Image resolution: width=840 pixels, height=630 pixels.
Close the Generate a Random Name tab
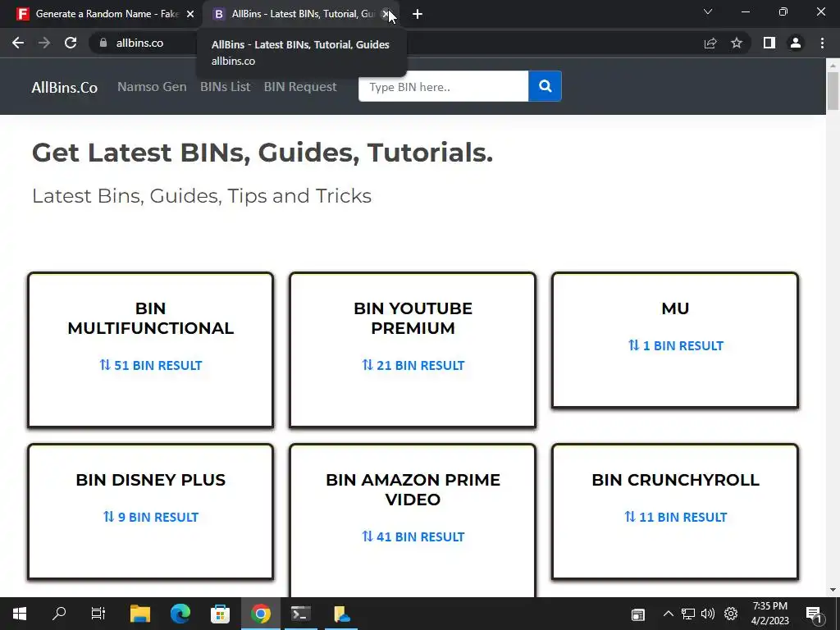(x=190, y=14)
